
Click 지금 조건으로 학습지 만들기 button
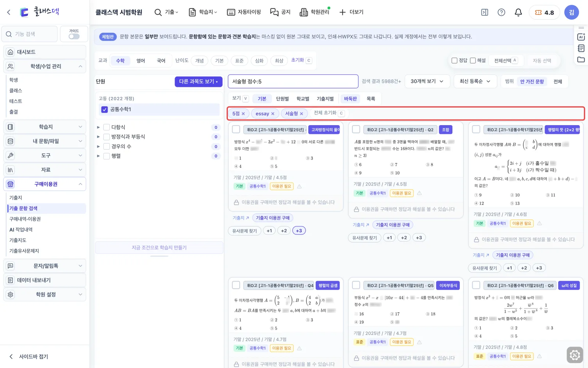click(x=159, y=248)
